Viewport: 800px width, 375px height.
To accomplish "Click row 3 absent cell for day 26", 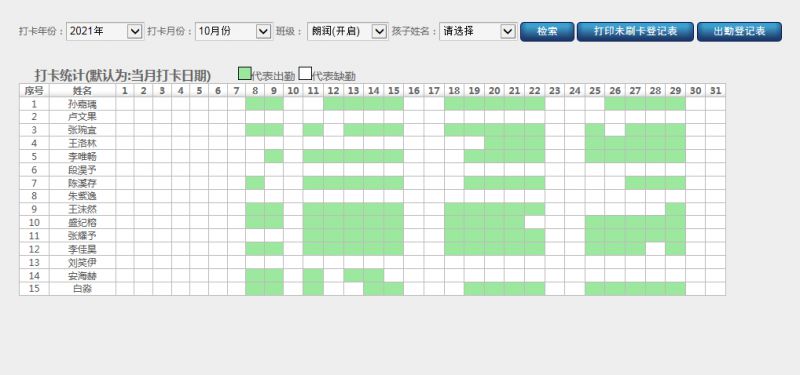I will coord(615,130).
